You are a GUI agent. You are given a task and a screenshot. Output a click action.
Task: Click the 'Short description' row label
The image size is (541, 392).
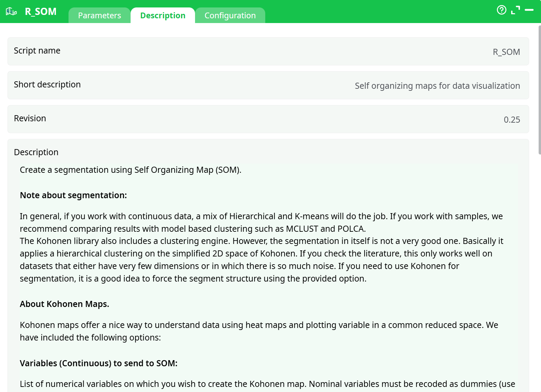tap(47, 84)
